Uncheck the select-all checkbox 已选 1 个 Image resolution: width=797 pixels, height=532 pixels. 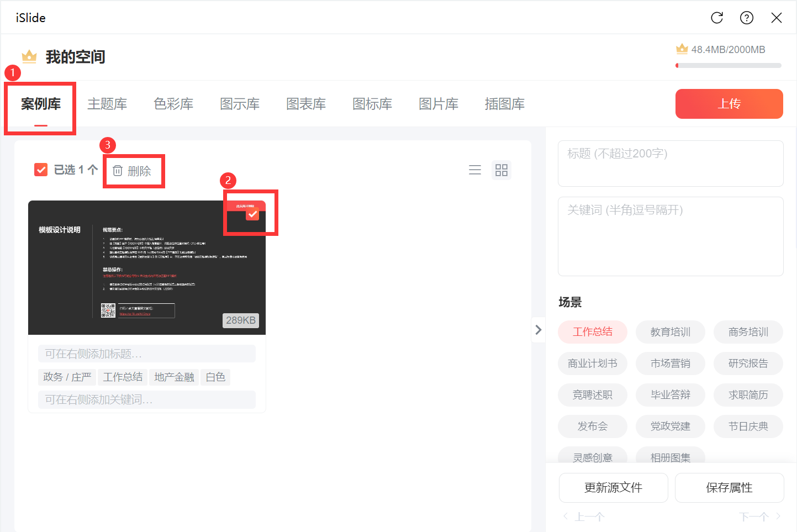click(x=41, y=170)
